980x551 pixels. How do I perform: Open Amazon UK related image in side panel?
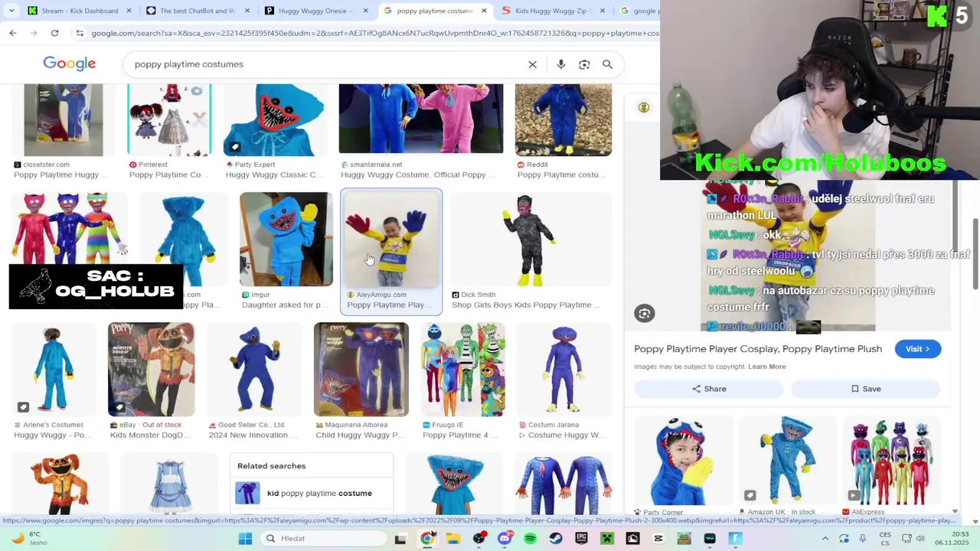787,466
